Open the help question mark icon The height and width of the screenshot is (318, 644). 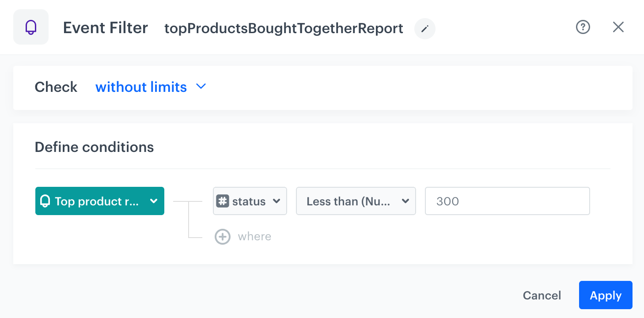(583, 27)
